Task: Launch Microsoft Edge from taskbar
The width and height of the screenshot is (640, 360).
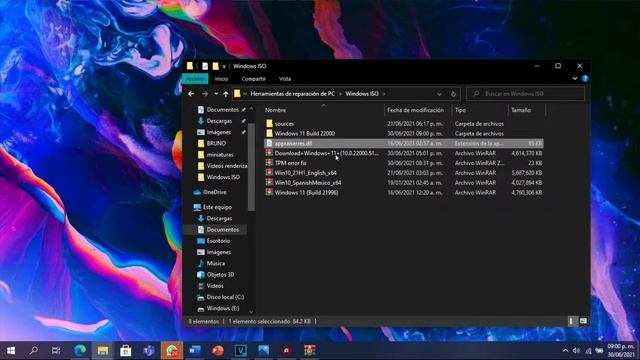Action: click(80, 350)
